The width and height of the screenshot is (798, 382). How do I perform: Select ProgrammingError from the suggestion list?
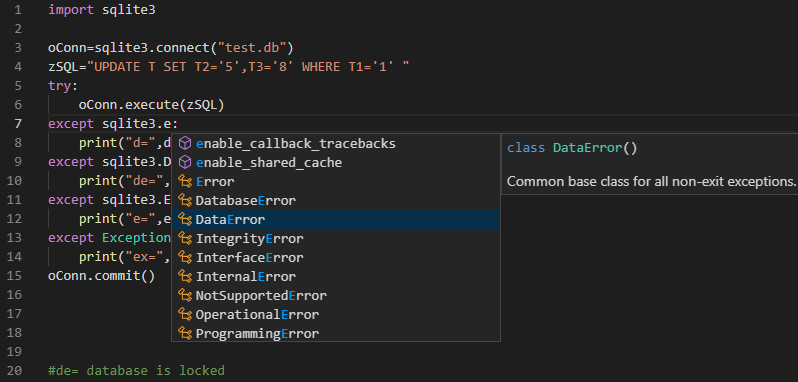[x=336, y=334]
